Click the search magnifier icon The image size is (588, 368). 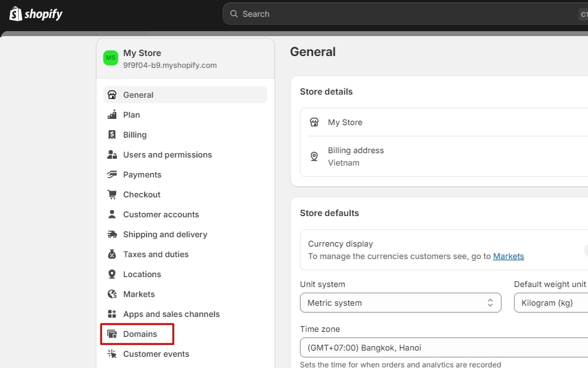[x=234, y=14]
